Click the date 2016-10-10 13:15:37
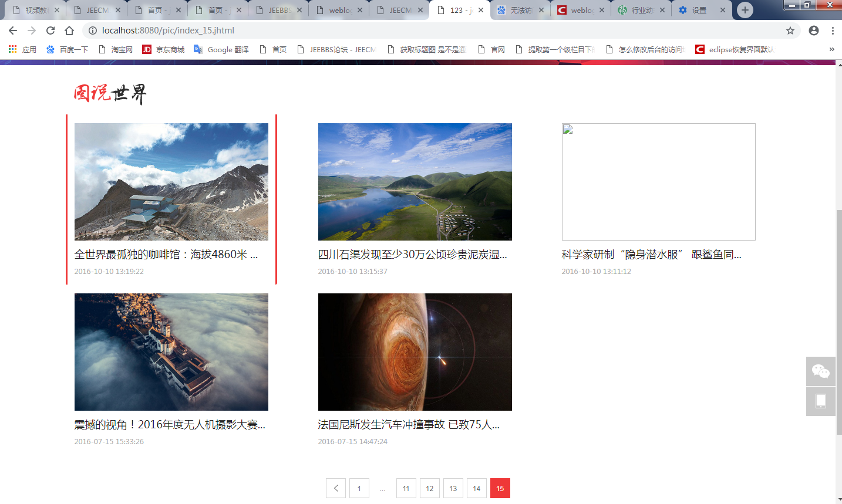This screenshot has width=842, height=504. [x=353, y=272]
